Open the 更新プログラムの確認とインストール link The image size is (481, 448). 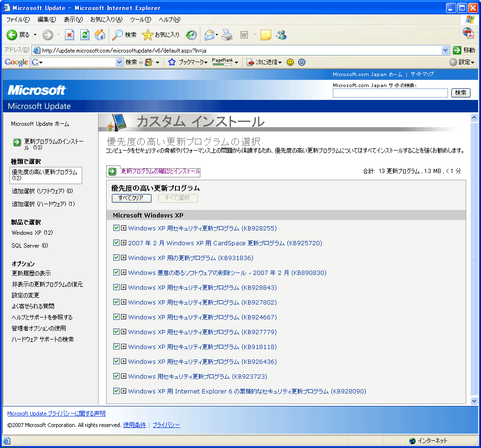pyautogui.click(x=160, y=171)
